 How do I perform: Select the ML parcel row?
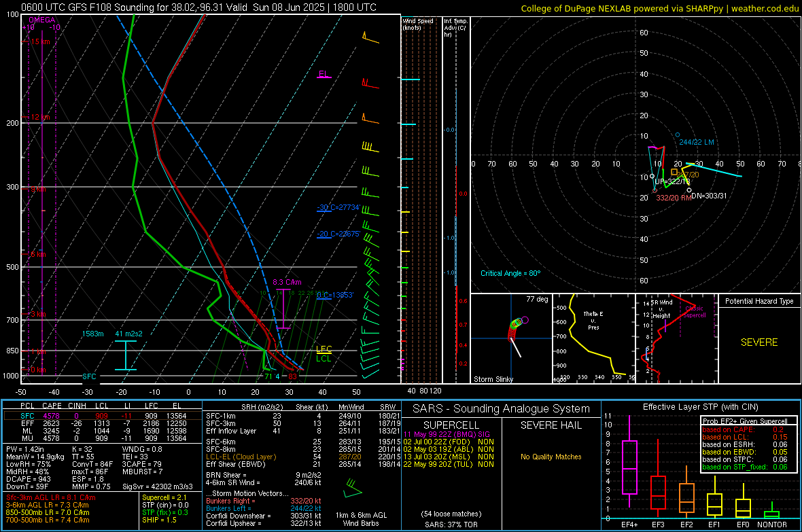pos(103,431)
